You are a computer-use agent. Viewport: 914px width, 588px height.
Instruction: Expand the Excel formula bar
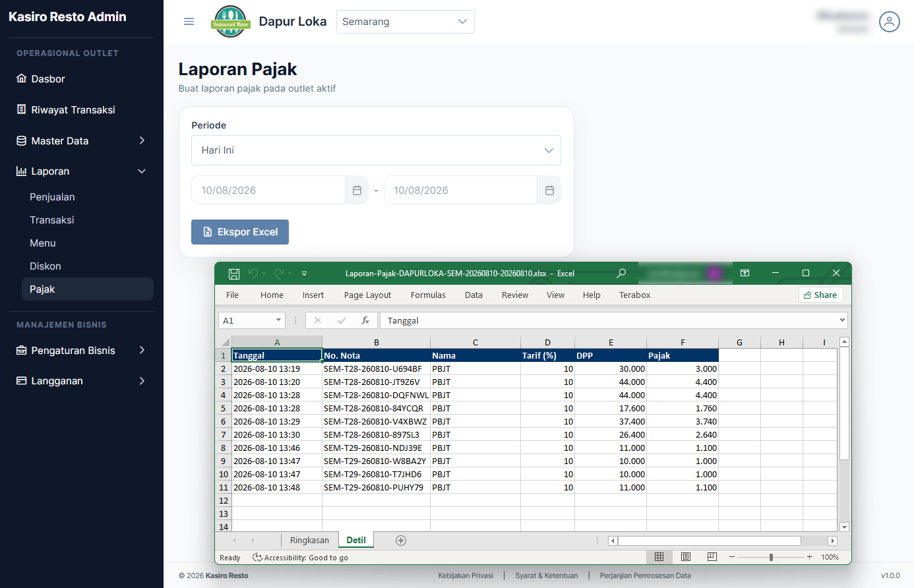pyautogui.click(x=842, y=320)
